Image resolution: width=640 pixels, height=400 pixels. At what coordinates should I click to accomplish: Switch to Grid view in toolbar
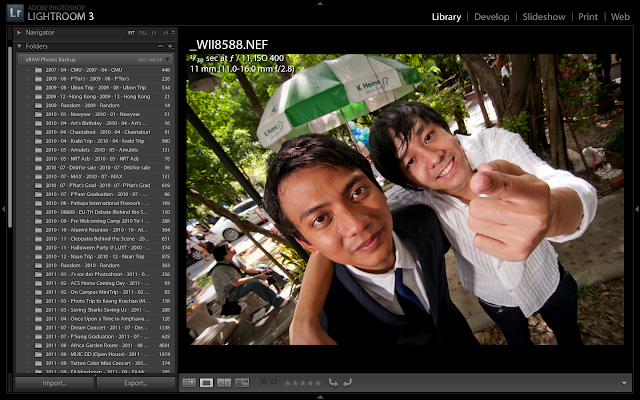190,382
